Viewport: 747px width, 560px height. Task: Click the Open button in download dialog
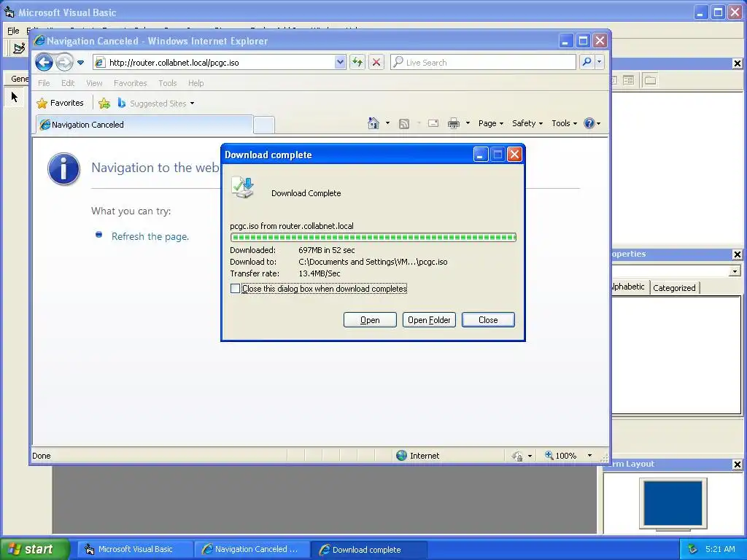pyautogui.click(x=370, y=320)
